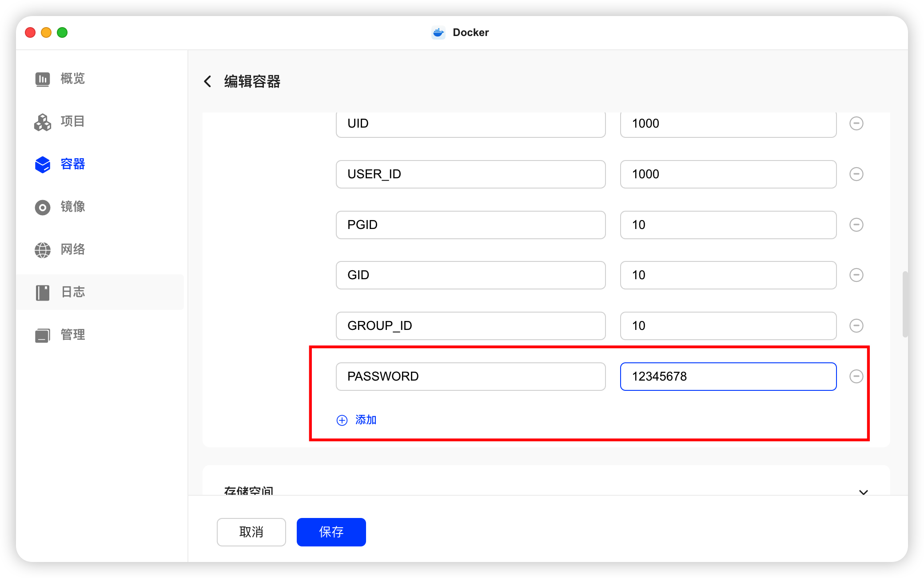
Task: Focus the PASSWORD value field 12345678
Action: point(728,377)
